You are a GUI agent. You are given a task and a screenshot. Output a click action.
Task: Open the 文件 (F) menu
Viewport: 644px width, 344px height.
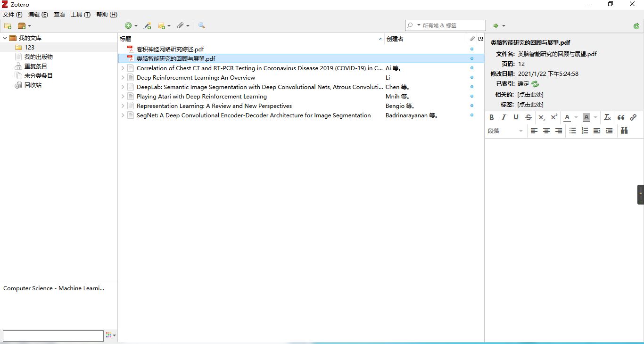(x=12, y=15)
